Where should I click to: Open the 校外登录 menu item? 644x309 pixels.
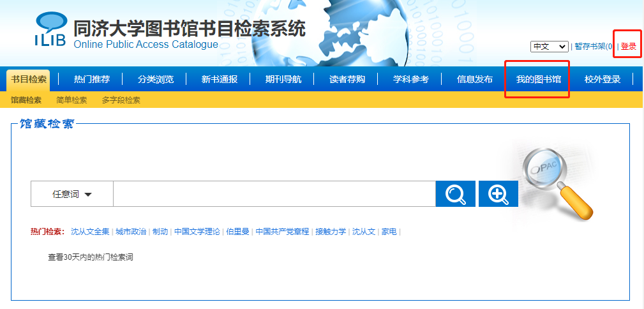602,79
